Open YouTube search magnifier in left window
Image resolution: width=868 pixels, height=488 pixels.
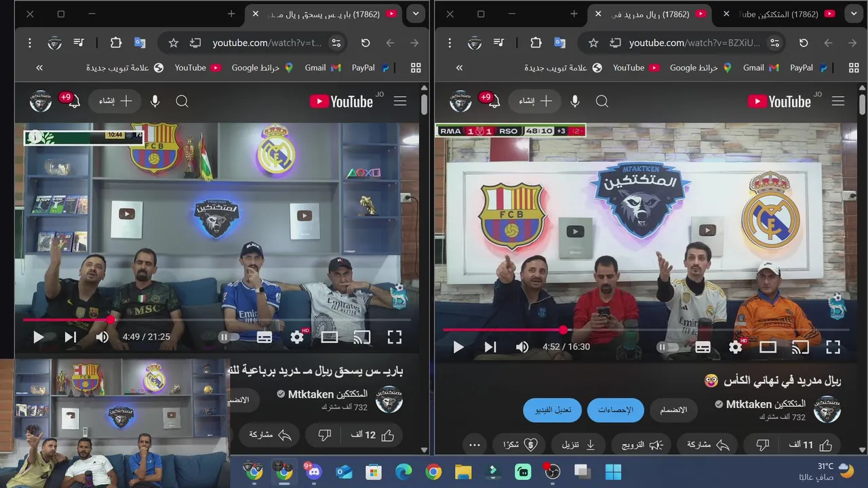tap(182, 101)
